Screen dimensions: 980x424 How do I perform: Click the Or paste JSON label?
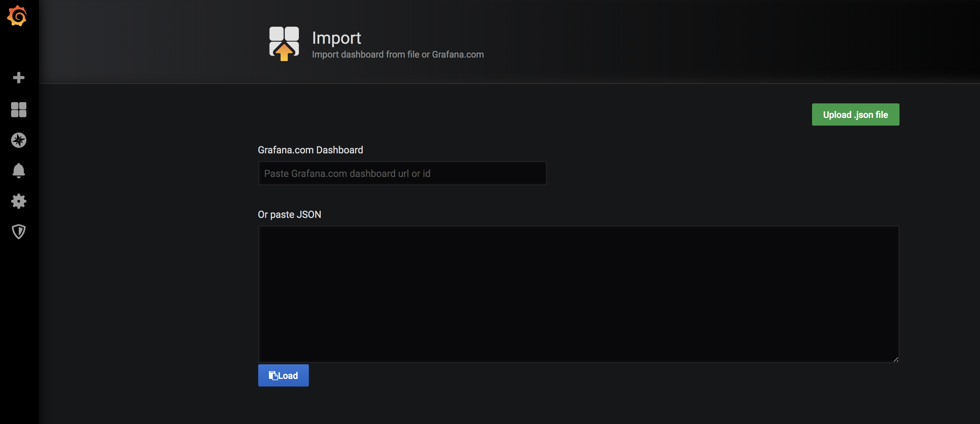tap(289, 214)
